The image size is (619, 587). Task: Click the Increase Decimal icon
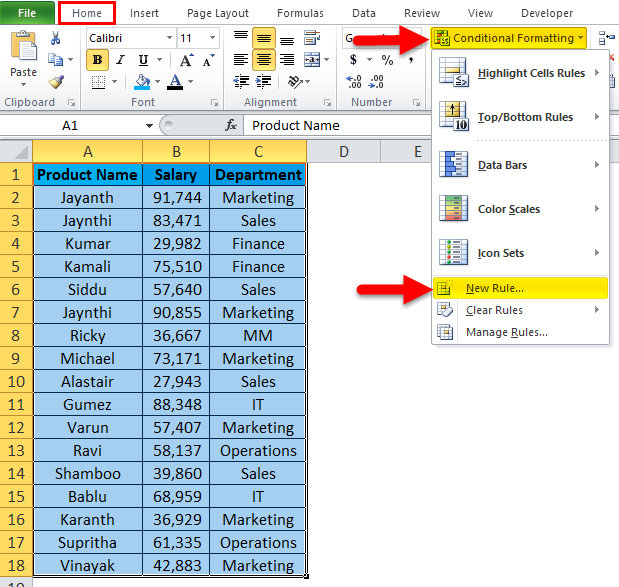pos(354,82)
